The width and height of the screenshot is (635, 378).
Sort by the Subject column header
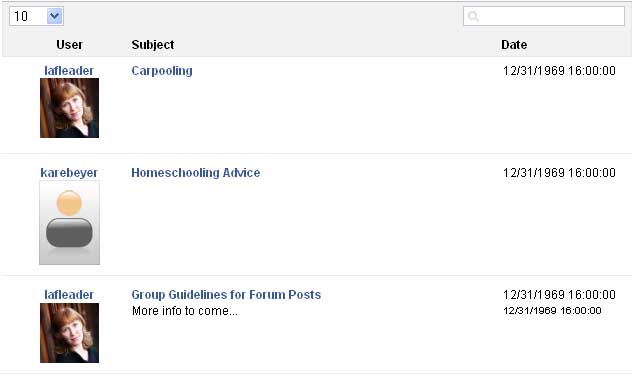click(x=153, y=45)
